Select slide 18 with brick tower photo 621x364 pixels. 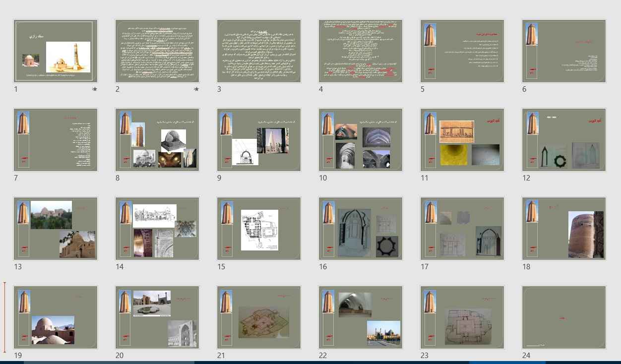564,229
